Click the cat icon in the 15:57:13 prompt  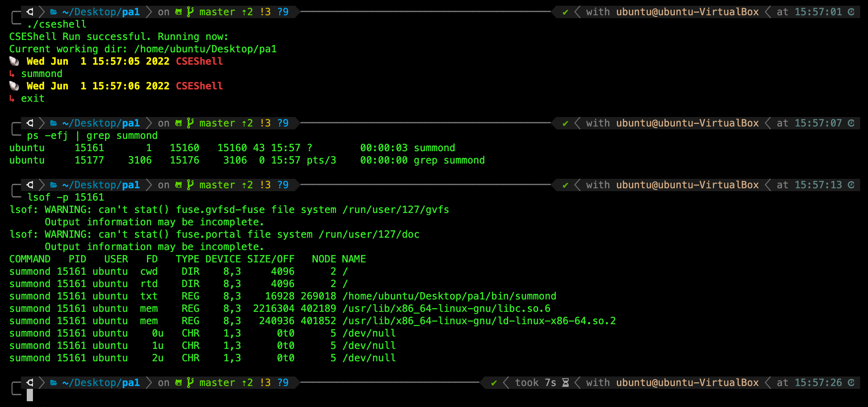pos(178,185)
